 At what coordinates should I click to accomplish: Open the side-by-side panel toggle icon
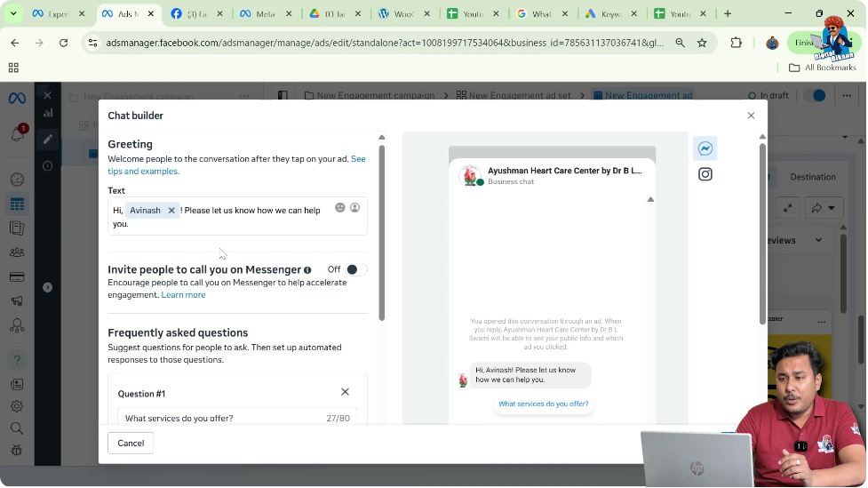pyautogui.click(x=283, y=95)
